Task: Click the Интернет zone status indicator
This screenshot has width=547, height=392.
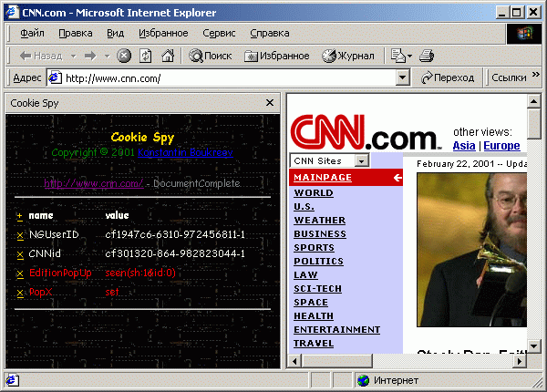Action: 388,380
